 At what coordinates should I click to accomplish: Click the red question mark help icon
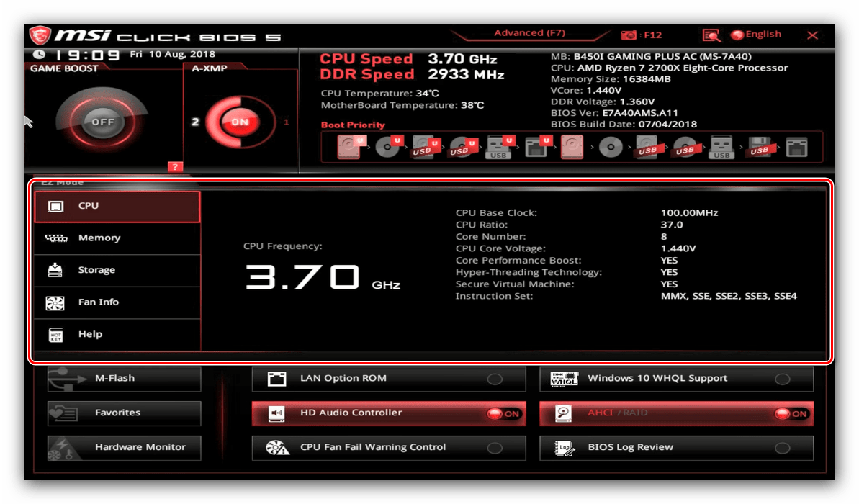[x=175, y=167]
